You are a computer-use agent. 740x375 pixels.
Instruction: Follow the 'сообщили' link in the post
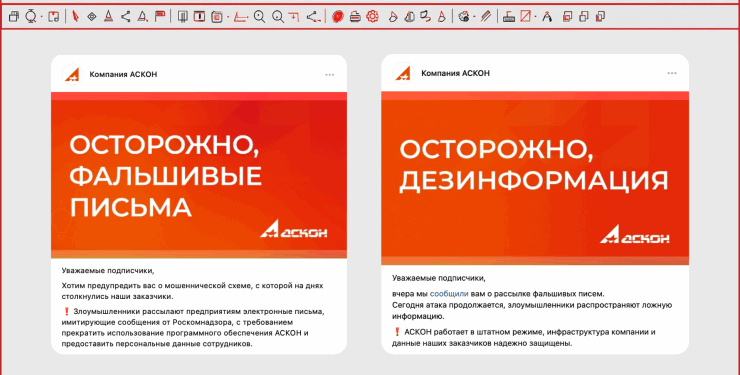pyautogui.click(x=449, y=293)
